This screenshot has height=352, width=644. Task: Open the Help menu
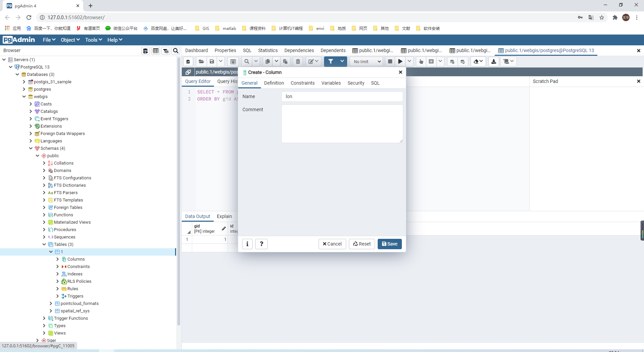click(115, 40)
